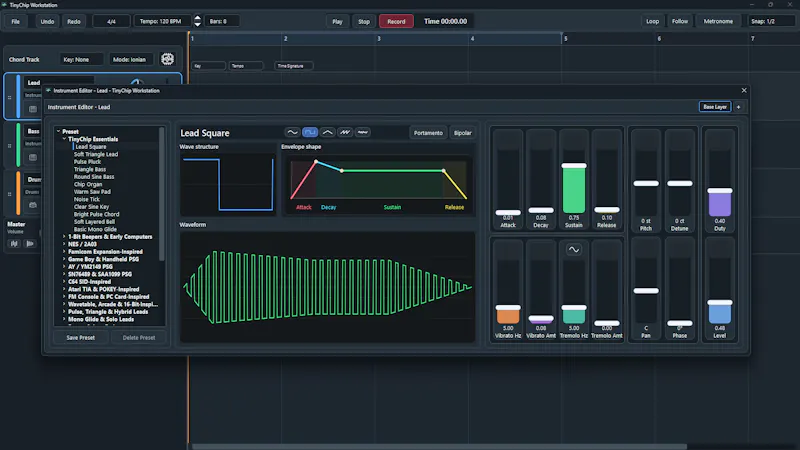Click the Redo button
Screen dimensions: 800x450
click(74, 21)
